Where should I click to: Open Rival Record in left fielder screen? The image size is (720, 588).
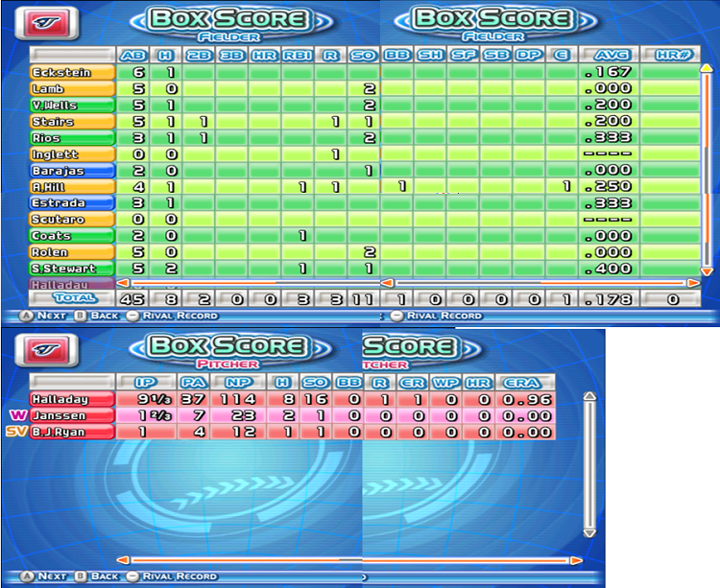(x=172, y=316)
